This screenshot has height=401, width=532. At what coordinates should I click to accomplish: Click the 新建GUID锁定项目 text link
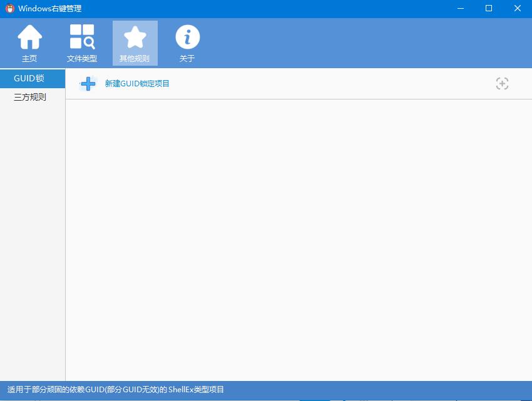137,84
